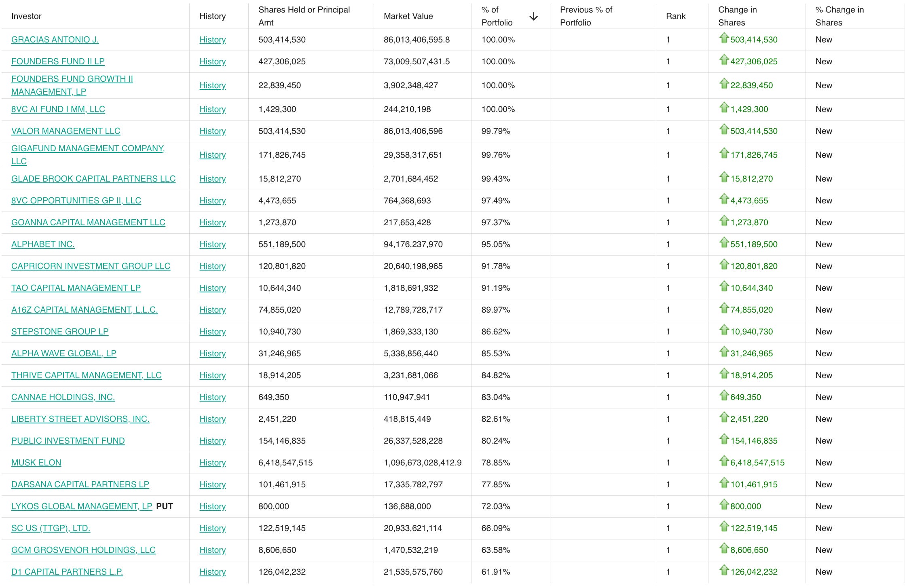The width and height of the screenshot is (905, 588).
Task: Click green up-arrow in D1 CAPITAL PARTNERS row
Action: pyautogui.click(x=724, y=570)
